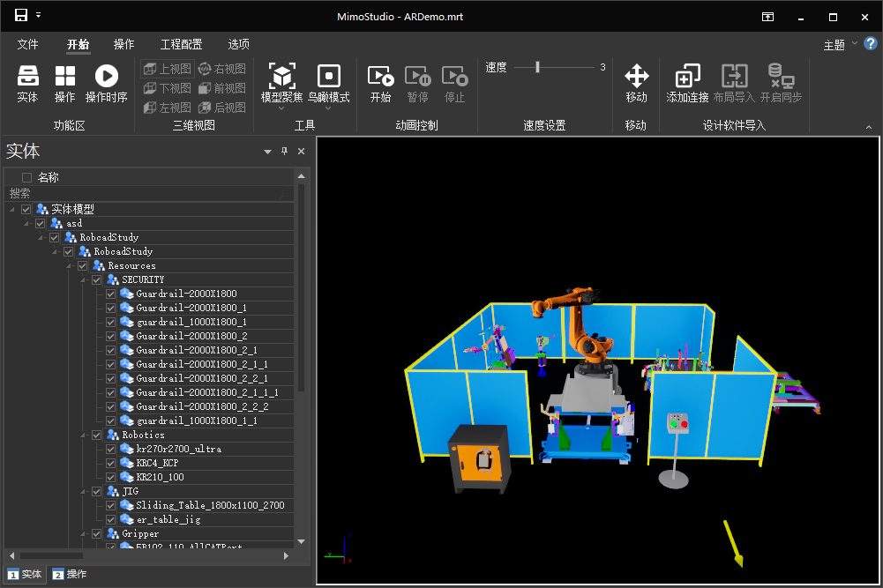Toggle the 名称 header checkbox
The width and height of the screenshot is (883, 588).
pos(26,177)
